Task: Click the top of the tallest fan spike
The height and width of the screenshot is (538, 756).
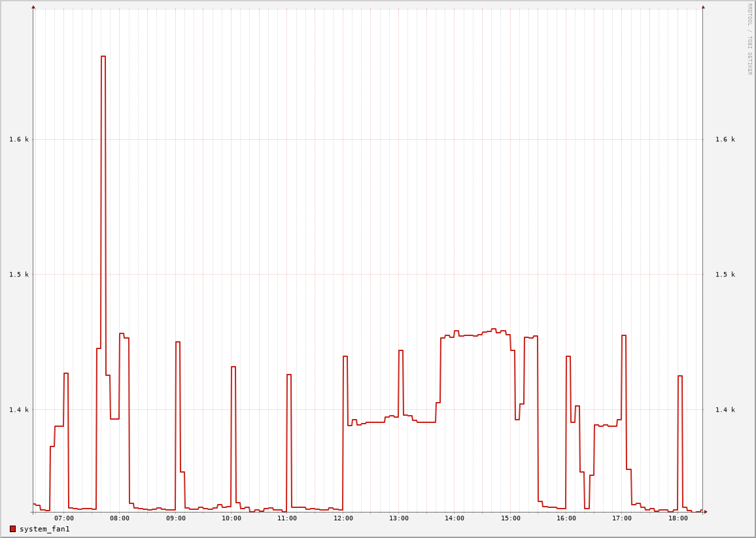Action: 103,57
